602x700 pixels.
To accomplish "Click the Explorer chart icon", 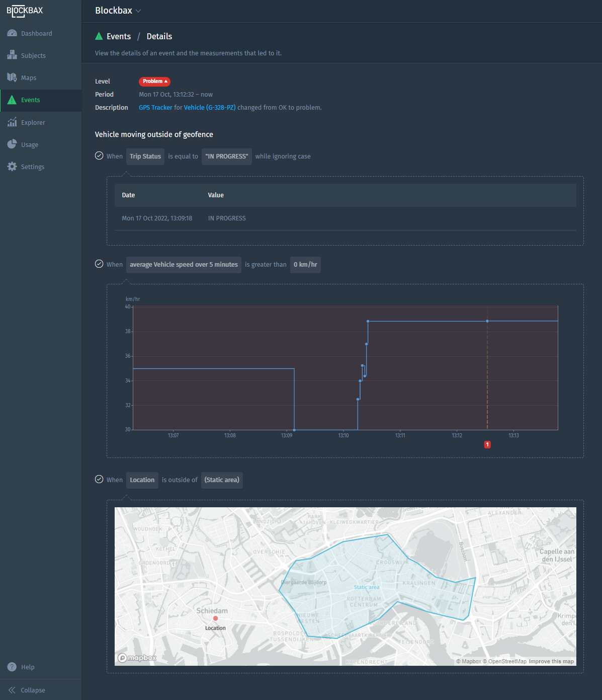I will pyautogui.click(x=12, y=122).
